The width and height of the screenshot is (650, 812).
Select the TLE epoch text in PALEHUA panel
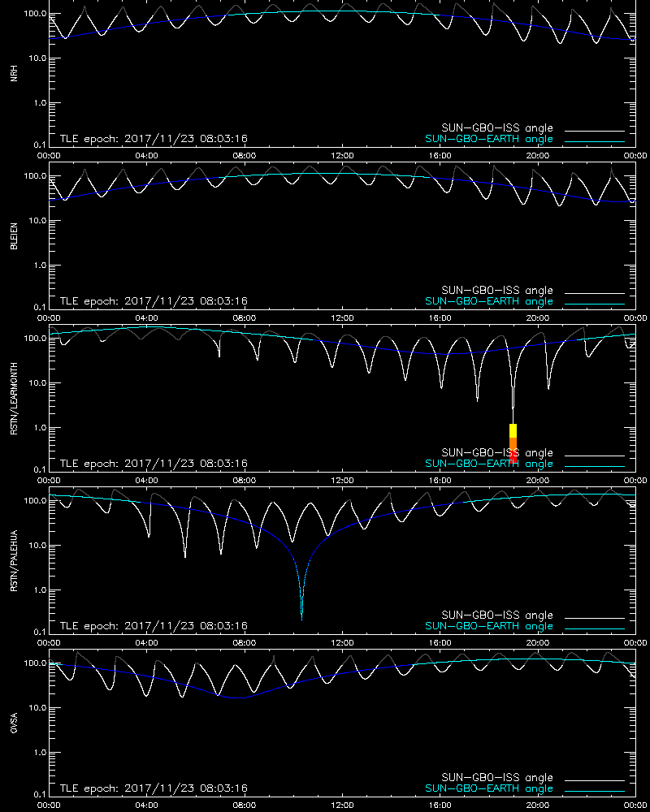pyautogui.click(x=154, y=625)
